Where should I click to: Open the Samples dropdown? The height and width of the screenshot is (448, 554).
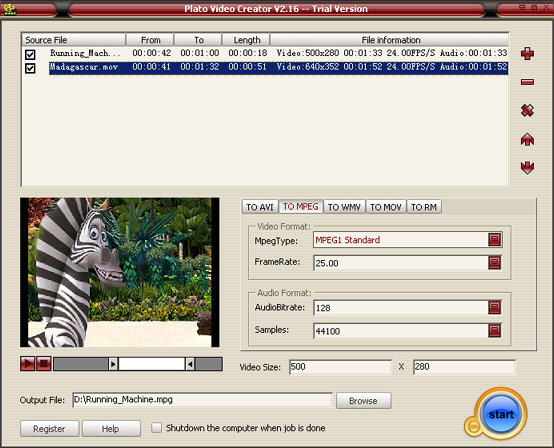[x=495, y=331]
